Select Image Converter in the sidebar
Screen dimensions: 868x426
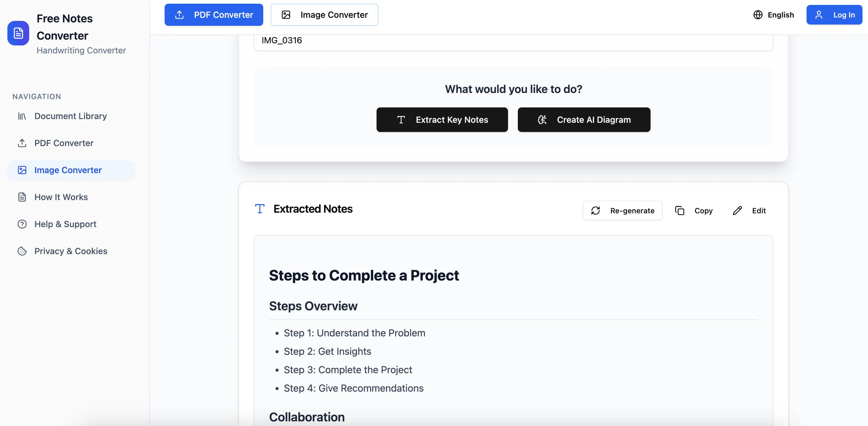(71, 170)
